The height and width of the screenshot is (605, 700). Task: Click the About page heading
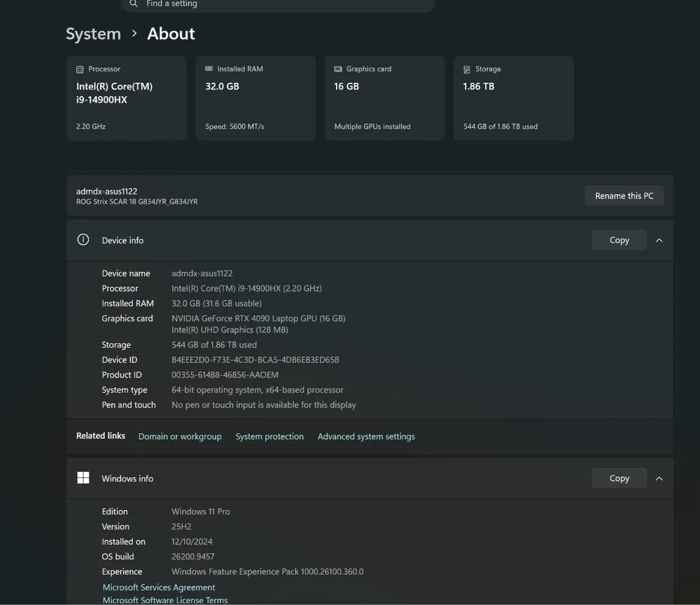[171, 34]
